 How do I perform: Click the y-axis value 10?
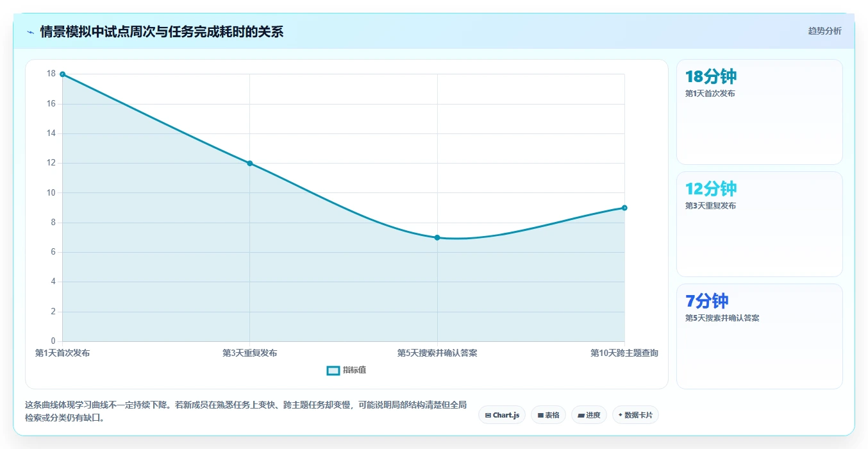pos(51,192)
